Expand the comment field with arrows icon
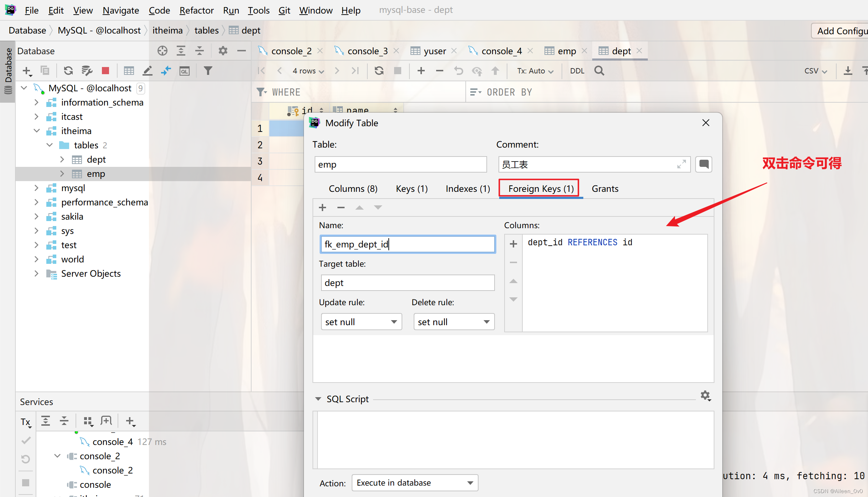This screenshot has width=868, height=497. pyautogui.click(x=681, y=164)
